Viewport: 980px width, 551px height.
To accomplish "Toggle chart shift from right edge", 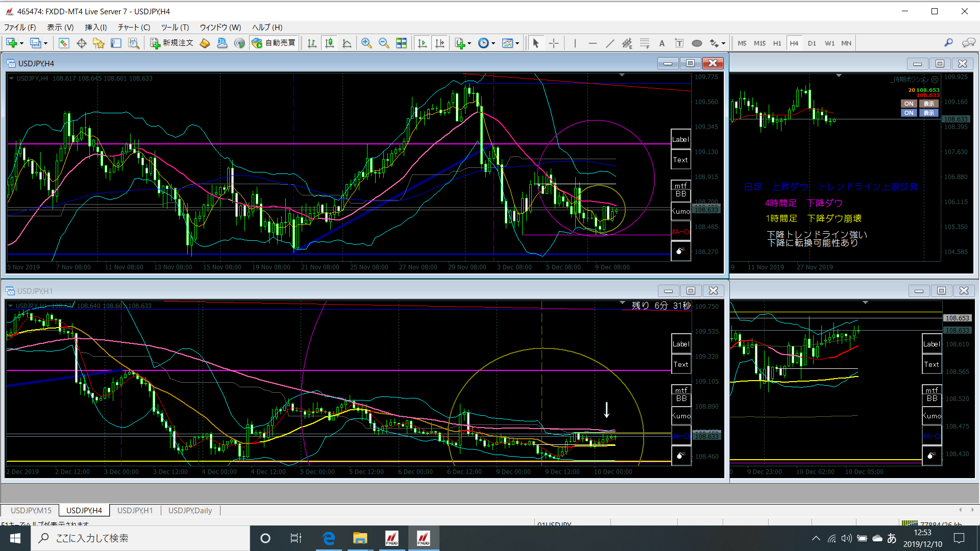I will click(440, 43).
